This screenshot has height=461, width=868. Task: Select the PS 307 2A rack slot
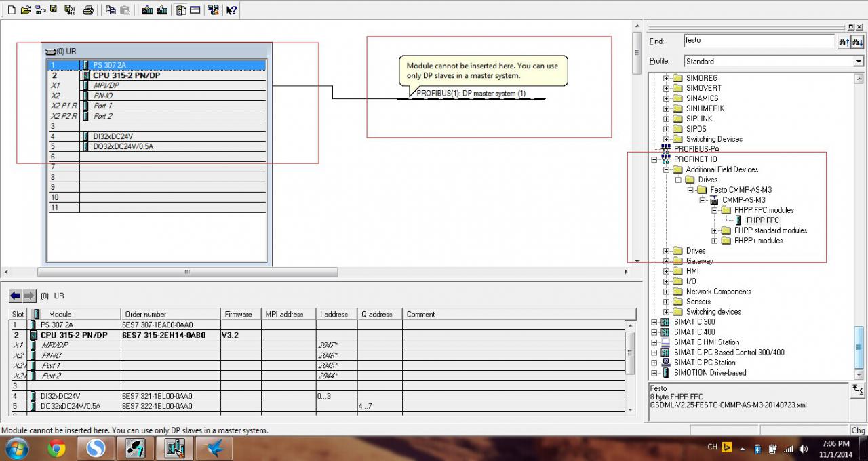click(157, 65)
